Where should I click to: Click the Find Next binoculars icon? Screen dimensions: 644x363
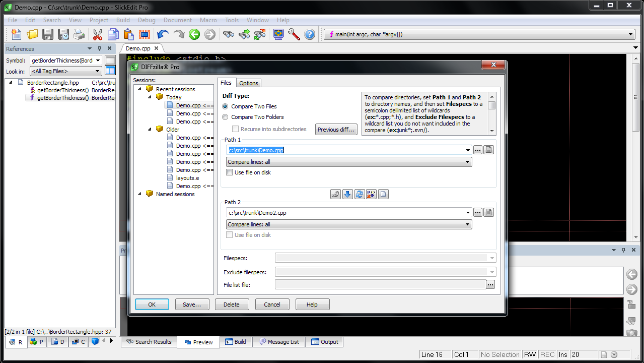(x=244, y=34)
